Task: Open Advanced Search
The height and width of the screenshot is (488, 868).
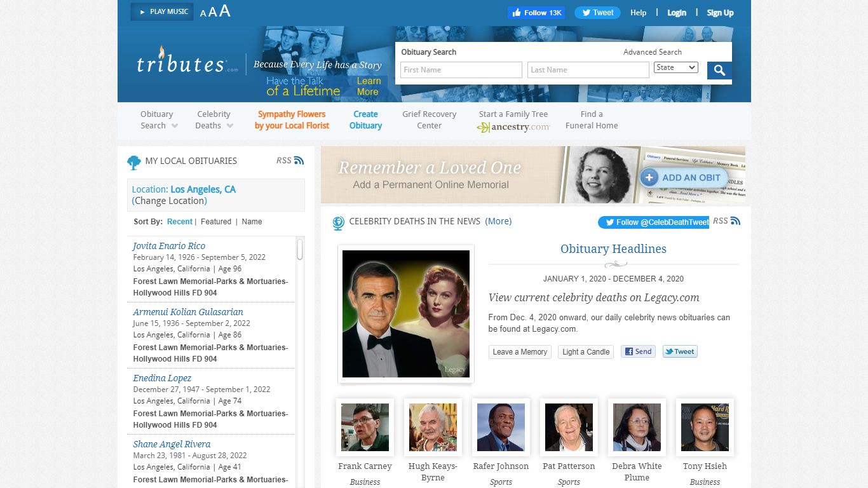Action: pos(653,52)
